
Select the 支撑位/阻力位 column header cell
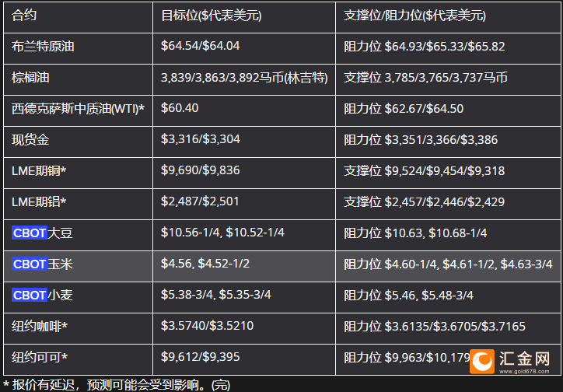pyautogui.click(x=448, y=17)
